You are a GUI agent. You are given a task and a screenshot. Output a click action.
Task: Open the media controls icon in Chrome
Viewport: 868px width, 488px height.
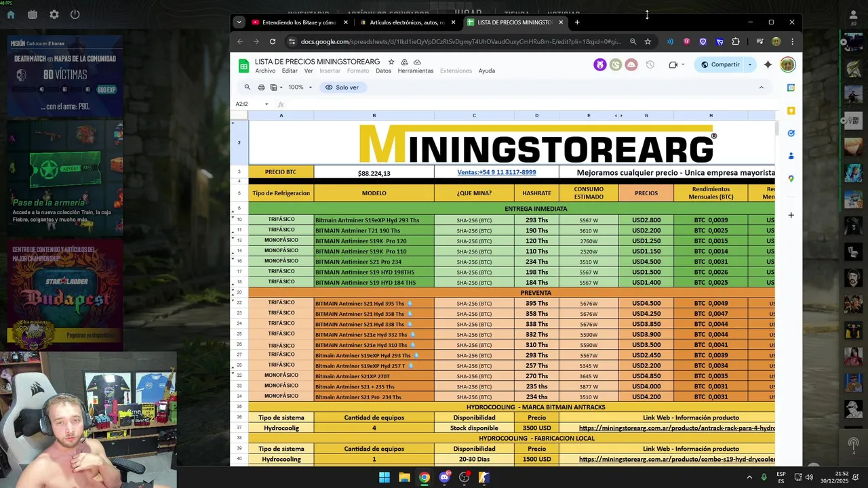click(759, 41)
